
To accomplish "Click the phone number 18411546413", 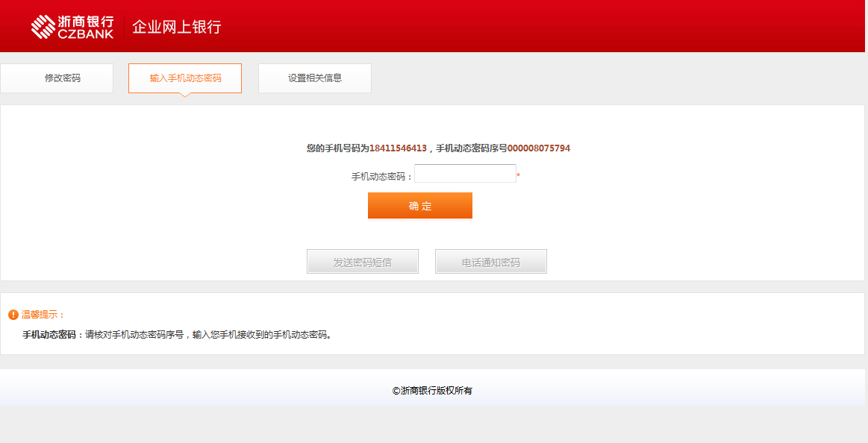I will click(x=398, y=148).
